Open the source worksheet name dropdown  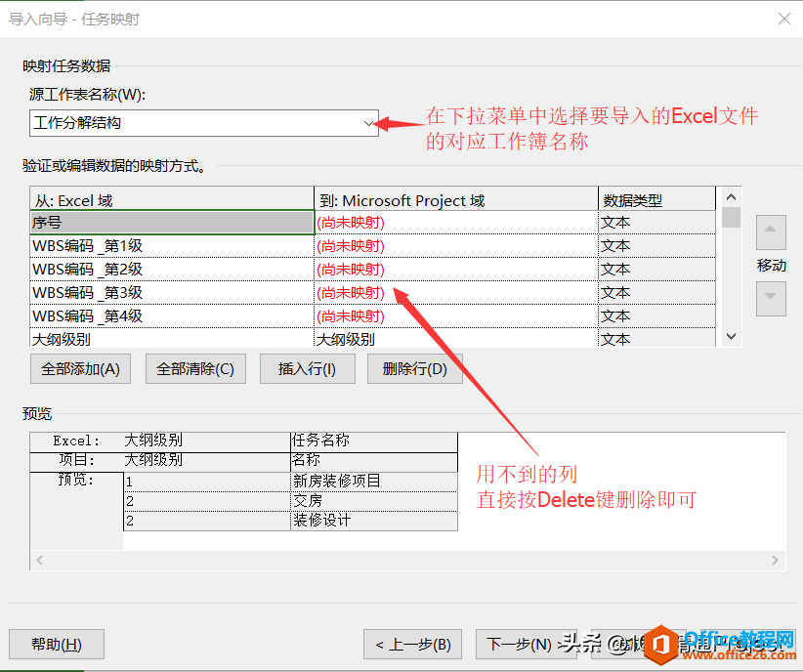tap(368, 123)
